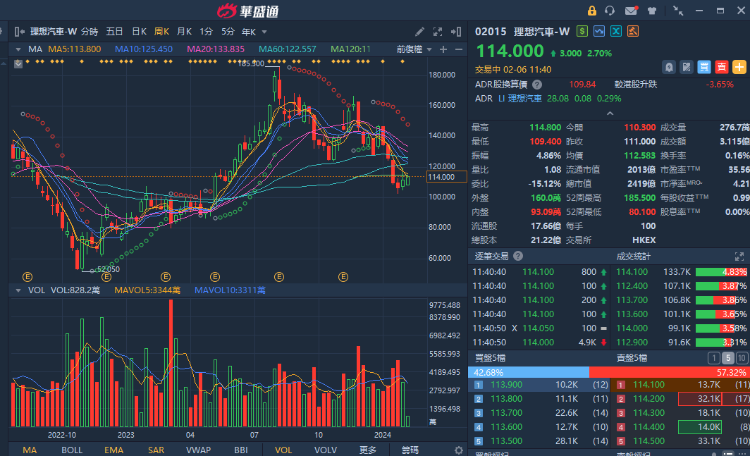Click the blue 買 buy button
This screenshot has height=456, width=750.
pos(705,66)
